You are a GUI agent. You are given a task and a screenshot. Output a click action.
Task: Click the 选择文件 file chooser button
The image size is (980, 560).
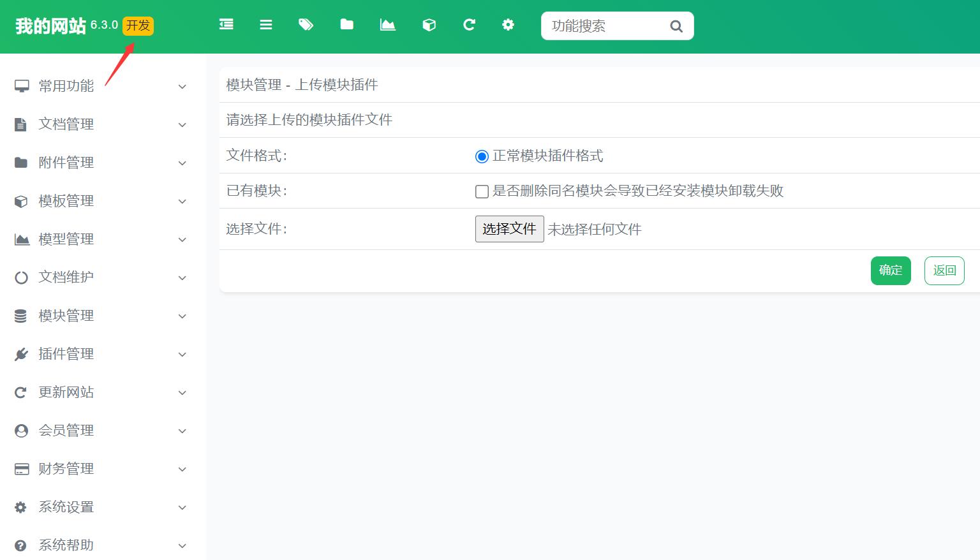point(509,229)
